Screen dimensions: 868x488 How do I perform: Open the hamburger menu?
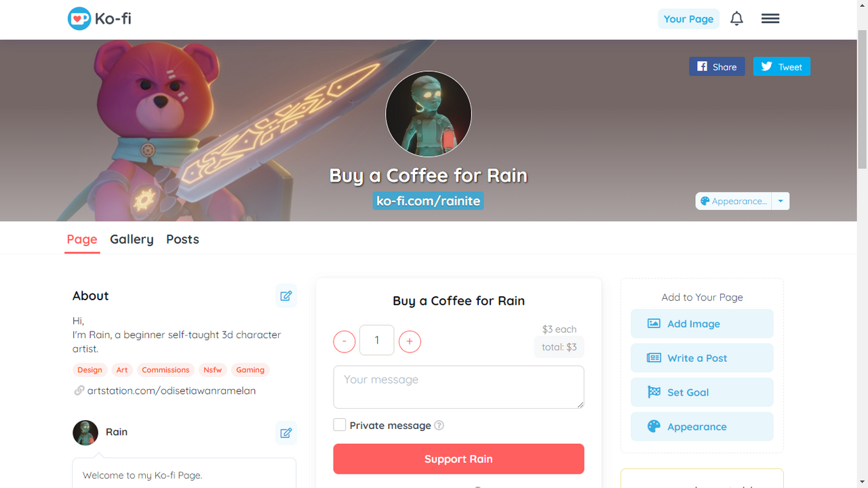pyautogui.click(x=770, y=19)
